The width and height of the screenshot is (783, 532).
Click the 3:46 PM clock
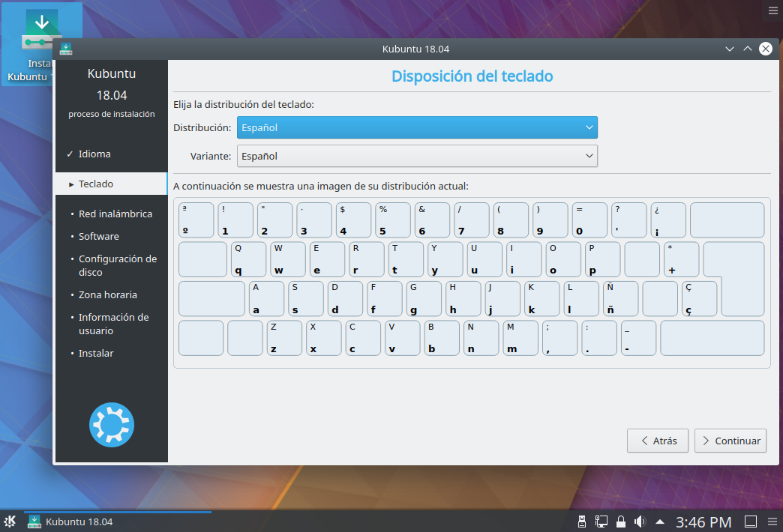(703, 522)
